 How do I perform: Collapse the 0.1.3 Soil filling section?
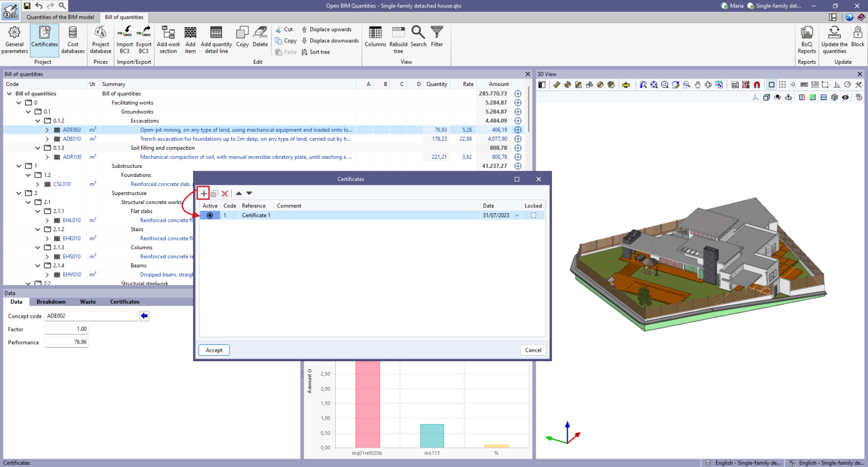pyautogui.click(x=38, y=148)
